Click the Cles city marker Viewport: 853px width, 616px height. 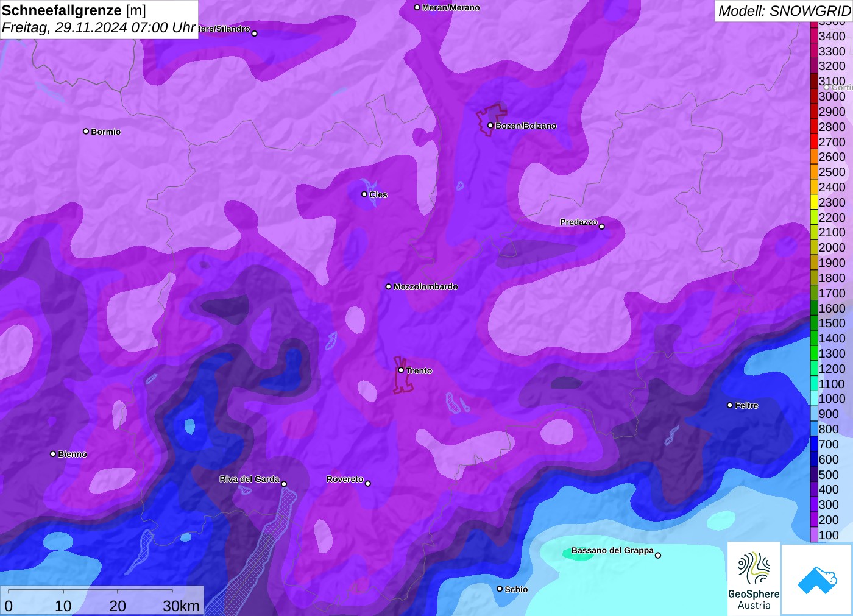(x=364, y=194)
